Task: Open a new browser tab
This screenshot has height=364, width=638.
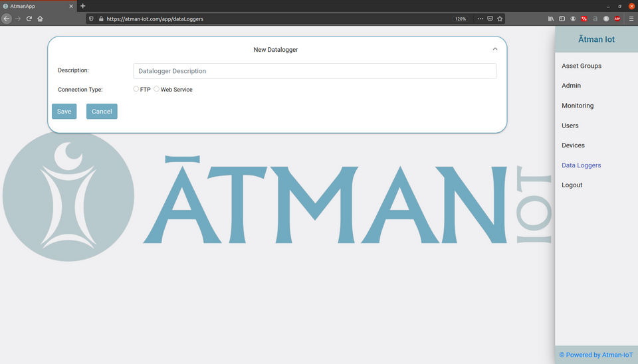Action: click(82, 6)
